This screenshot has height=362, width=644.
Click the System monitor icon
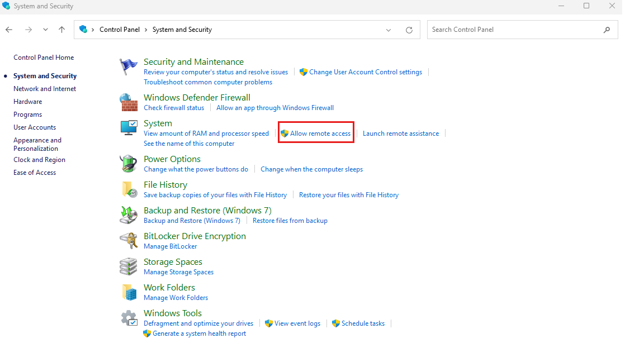[129, 128]
